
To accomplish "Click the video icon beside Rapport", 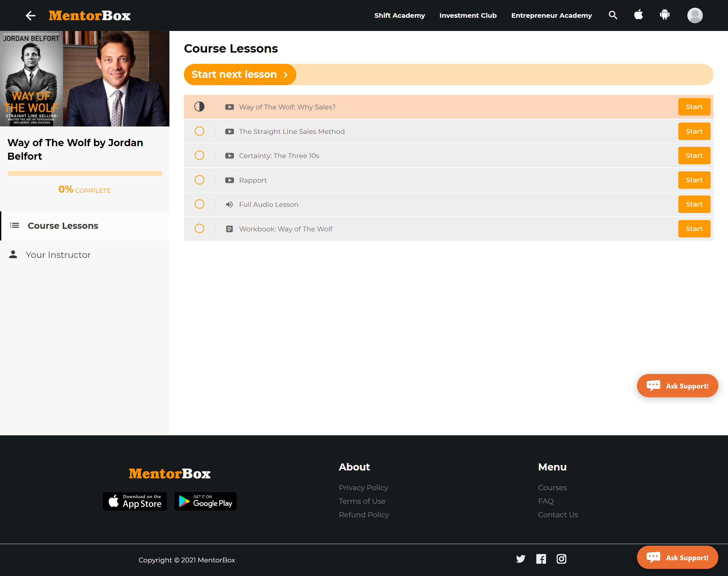I will tap(230, 180).
